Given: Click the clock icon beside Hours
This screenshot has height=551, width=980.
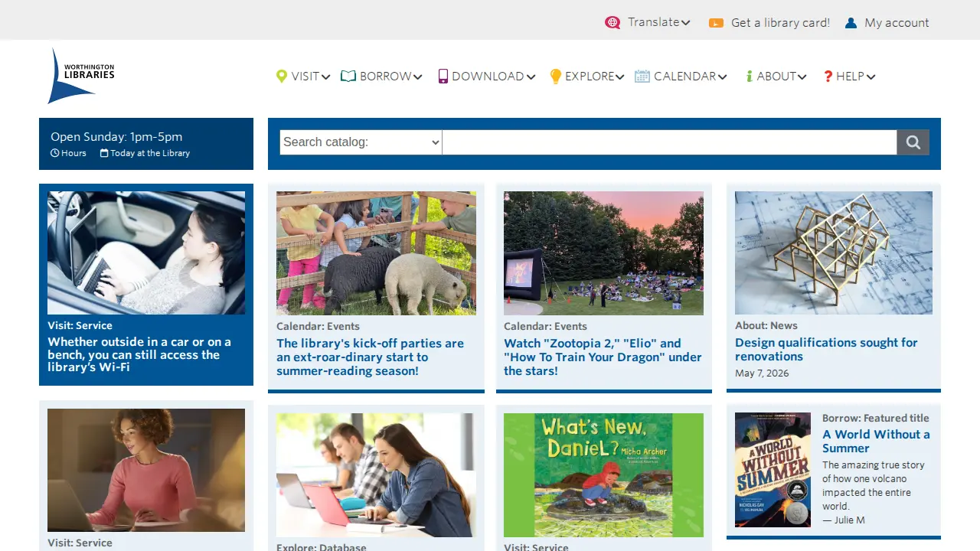Looking at the screenshot, I should tap(54, 153).
